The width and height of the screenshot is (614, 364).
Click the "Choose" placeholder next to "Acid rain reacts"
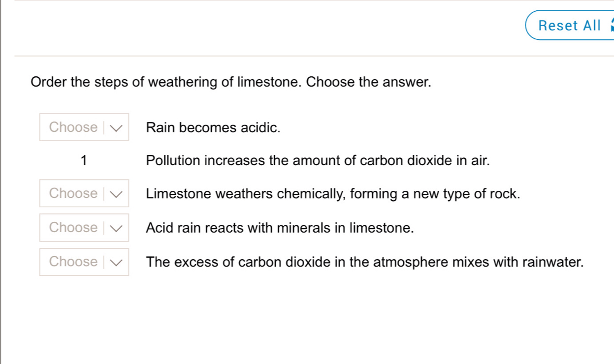pyautogui.click(x=73, y=228)
